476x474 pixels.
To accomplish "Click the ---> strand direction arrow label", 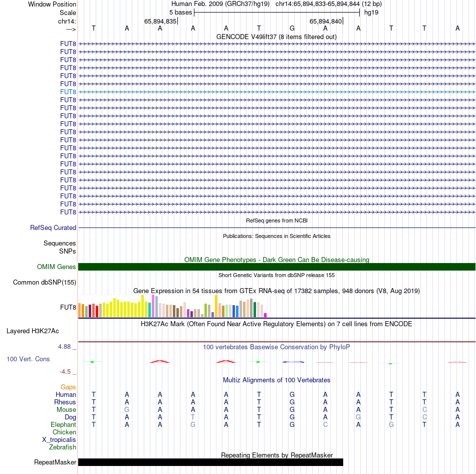I will pyautogui.click(x=71, y=29).
